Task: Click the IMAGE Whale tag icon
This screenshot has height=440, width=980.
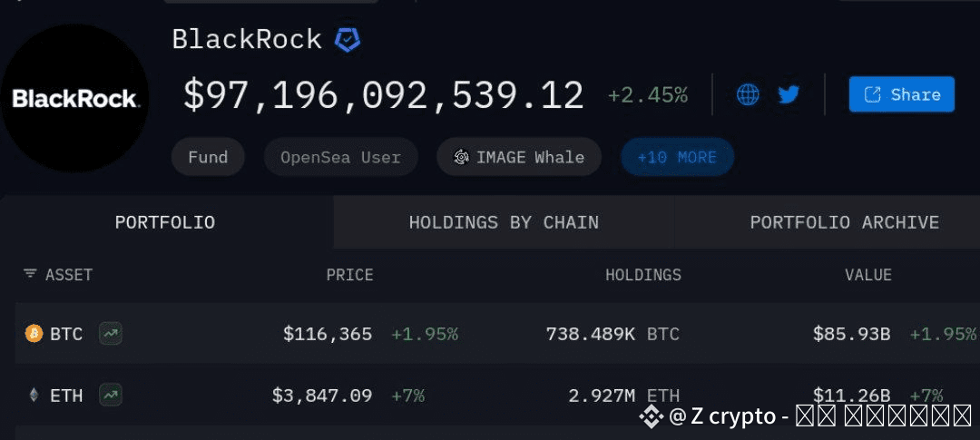Action: (x=461, y=157)
